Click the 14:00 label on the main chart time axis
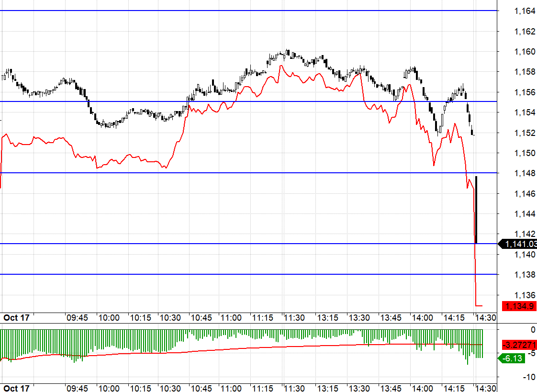537x392 pixels. pos(423,318)
